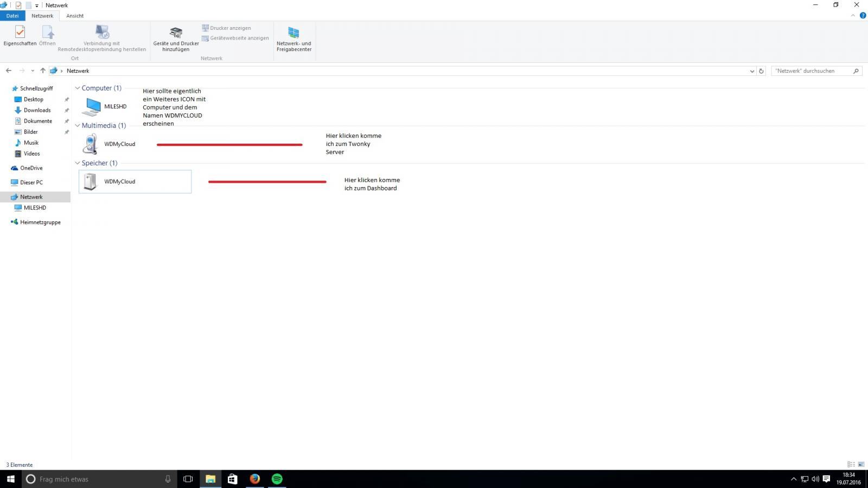Image resolution: width=868 pixels, height=488 pixels.
Task: Open the Action Center notifications icon
Action: coord(826,479)
